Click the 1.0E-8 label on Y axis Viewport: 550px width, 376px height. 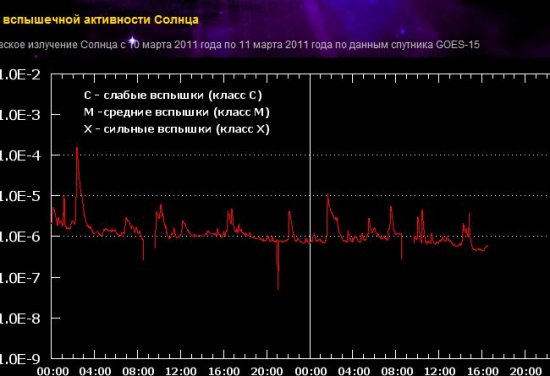coord(20,319)
